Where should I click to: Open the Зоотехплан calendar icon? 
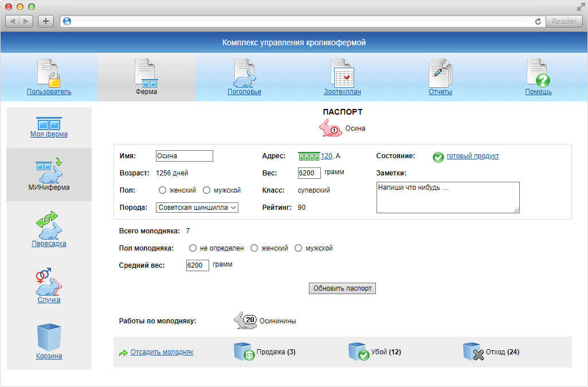[342, 73]
